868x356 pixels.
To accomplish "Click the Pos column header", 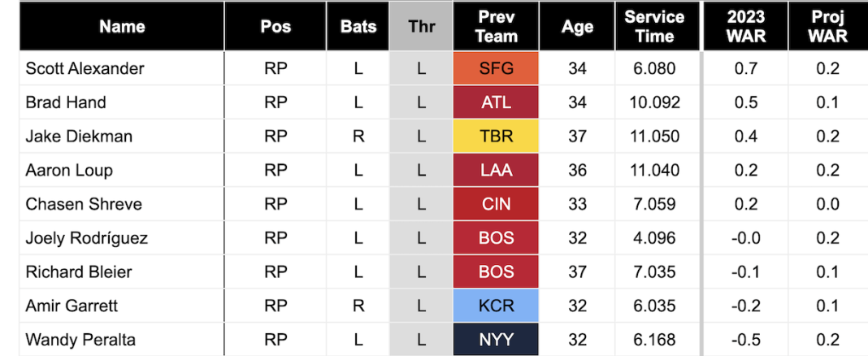I will click(x=276, y=26).
